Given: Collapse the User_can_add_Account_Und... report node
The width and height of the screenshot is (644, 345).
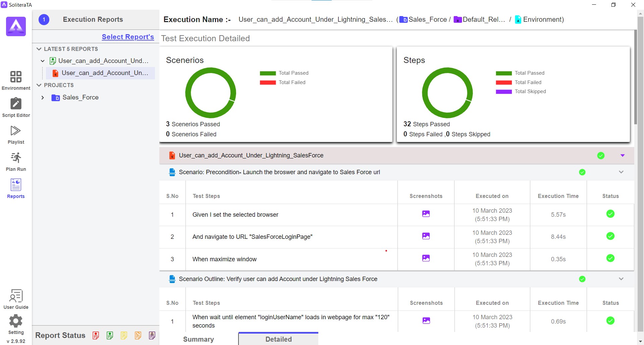Looking at the screenshot, I should 43,61.
